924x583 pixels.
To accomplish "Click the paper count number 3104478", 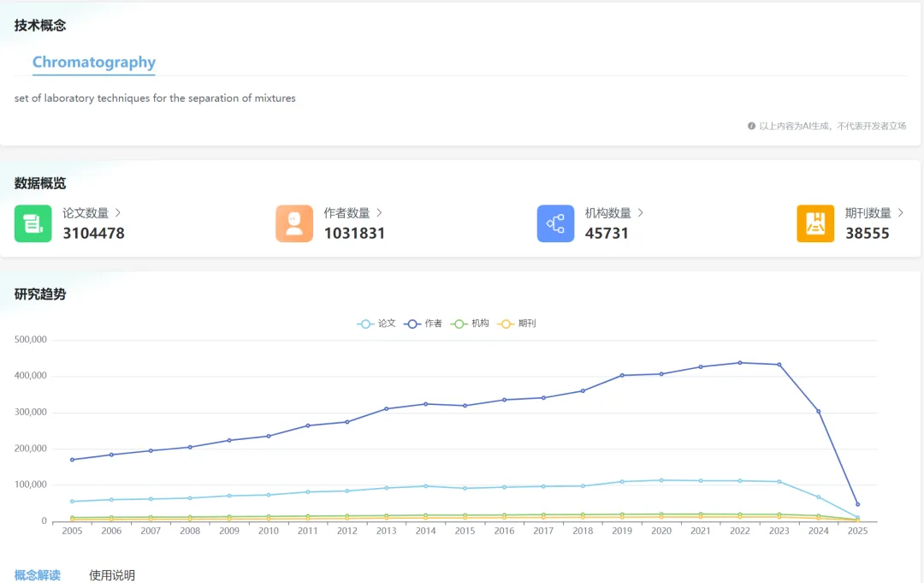I will coord(93,233).
